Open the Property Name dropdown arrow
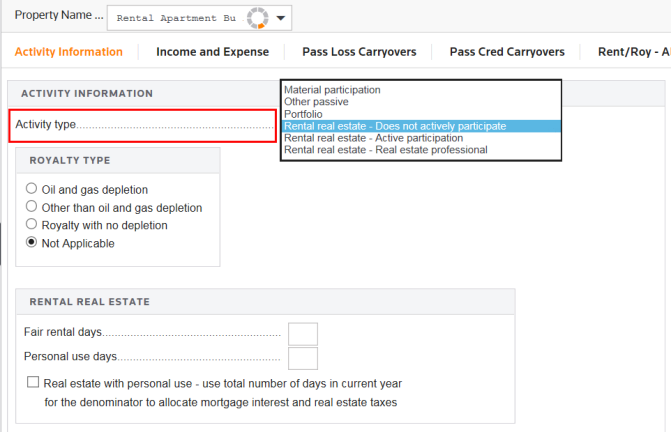Screen dimensions: 671x432 [282, 18]
